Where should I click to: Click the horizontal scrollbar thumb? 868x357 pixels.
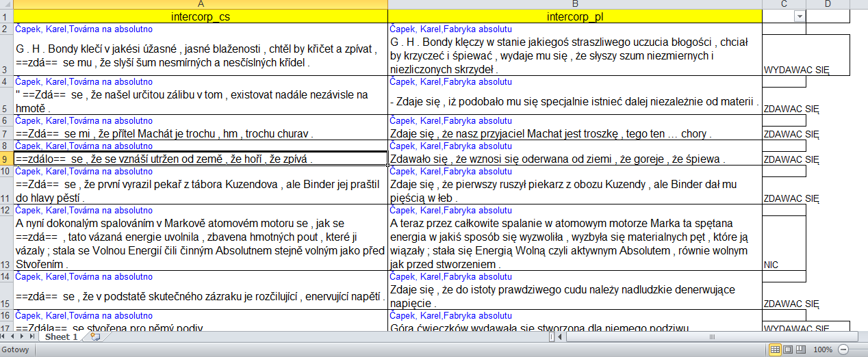point(712,337)
